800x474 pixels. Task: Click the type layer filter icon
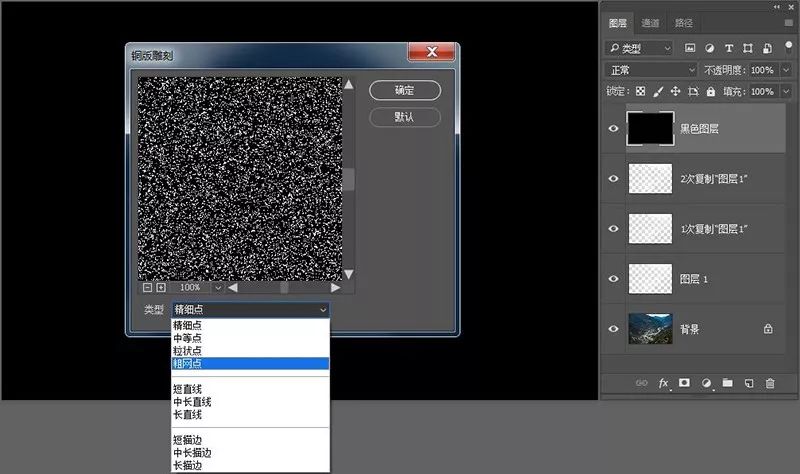pos(729,48)
